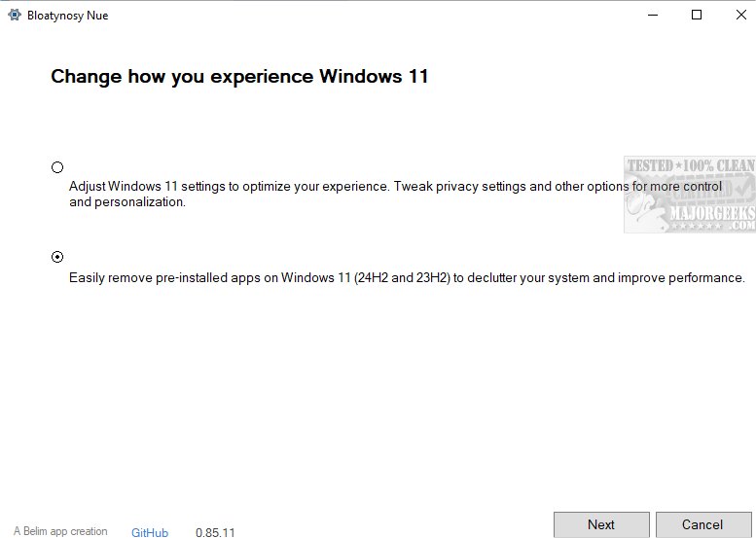Select the remove pre-installed apps radio button
The image size is (756, 538).
point(57,257)
